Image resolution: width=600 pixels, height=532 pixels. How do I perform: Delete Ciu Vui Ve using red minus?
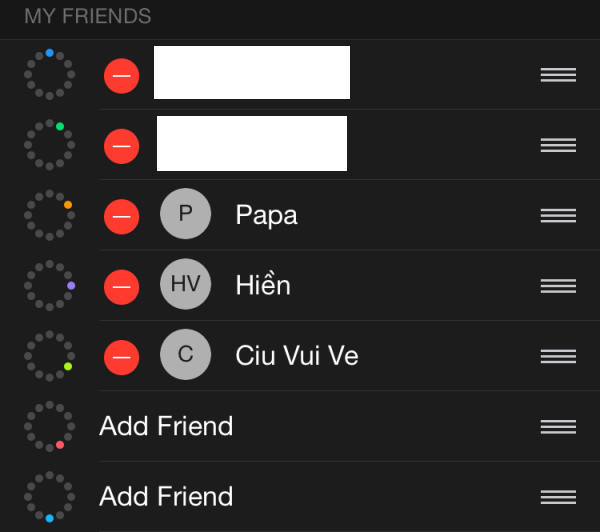tap(121, 355)
